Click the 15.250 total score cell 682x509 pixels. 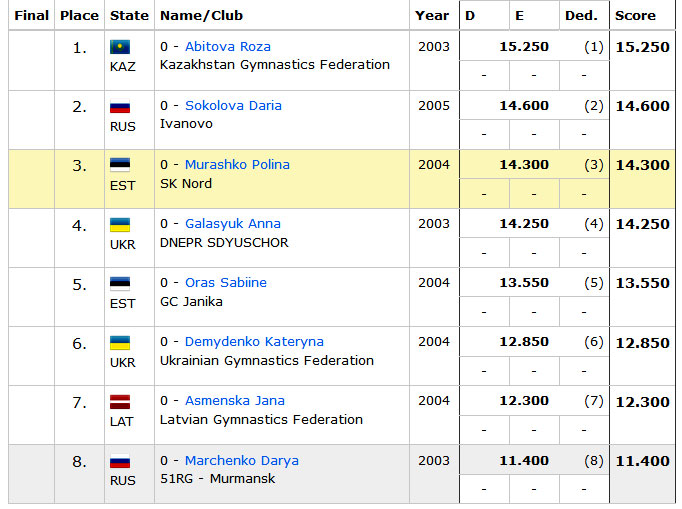pos(642,47)
